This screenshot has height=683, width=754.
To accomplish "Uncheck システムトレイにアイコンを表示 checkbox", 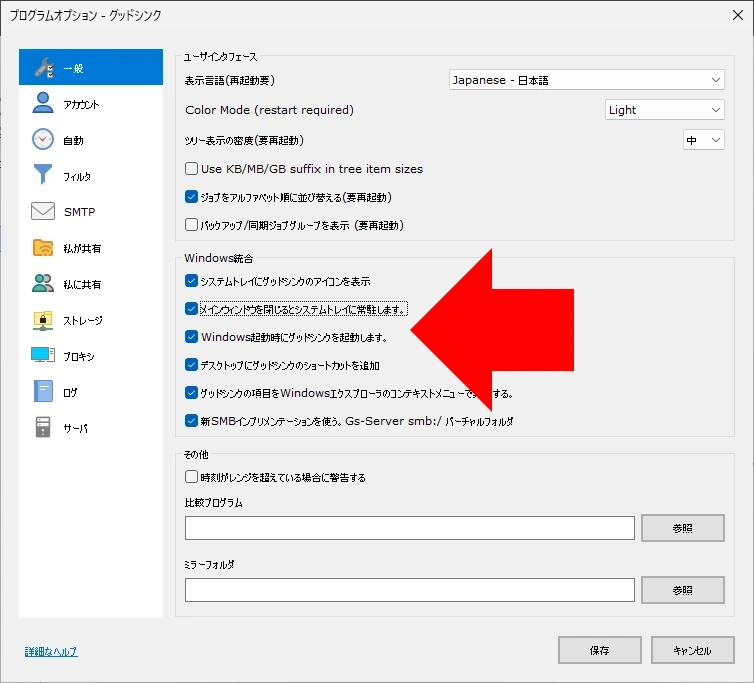I will (x=191, y=281).
